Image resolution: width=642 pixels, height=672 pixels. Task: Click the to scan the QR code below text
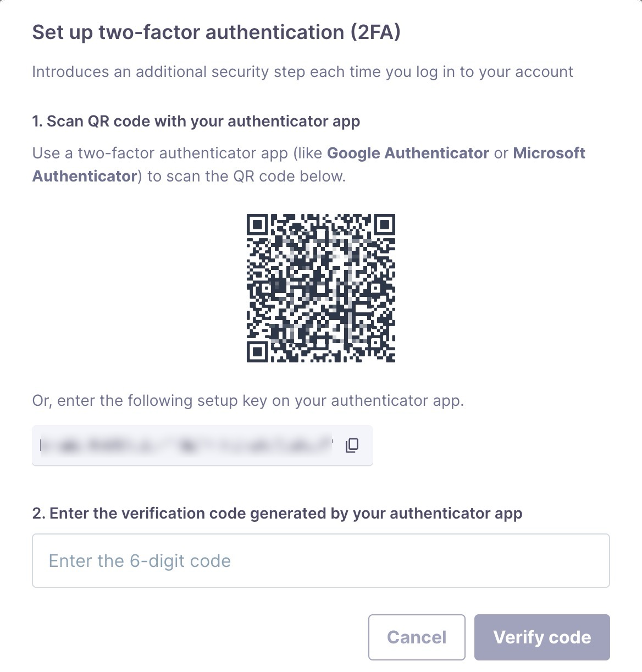click(246, 176)
